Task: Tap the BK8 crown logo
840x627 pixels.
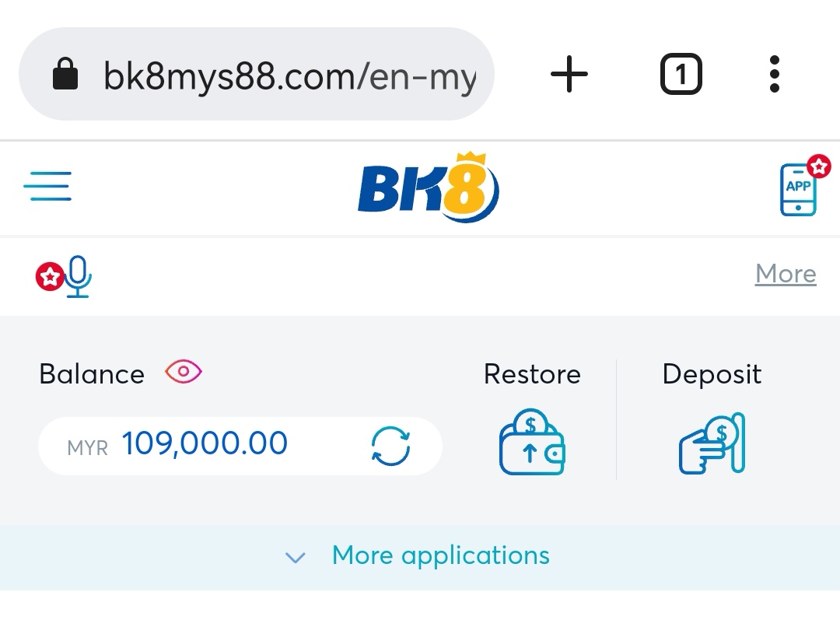Action: [429, 187]
